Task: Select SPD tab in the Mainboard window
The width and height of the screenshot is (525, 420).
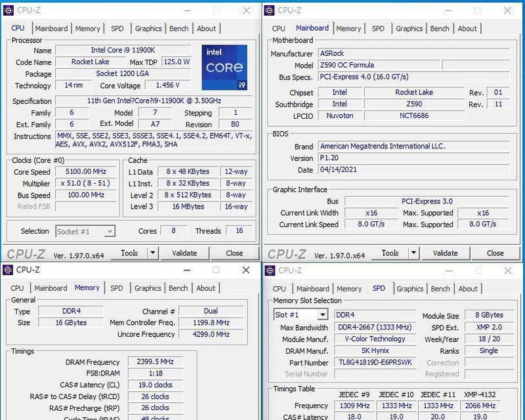Action: click(378, 28)
